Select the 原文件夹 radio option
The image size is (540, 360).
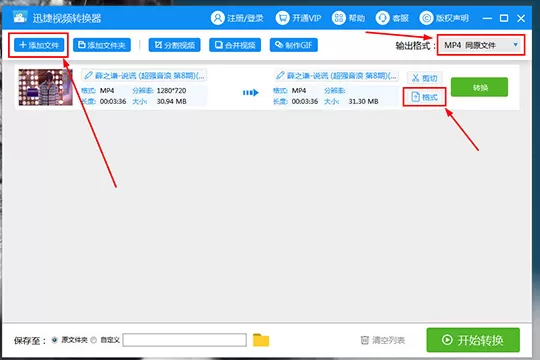(54, 340)
